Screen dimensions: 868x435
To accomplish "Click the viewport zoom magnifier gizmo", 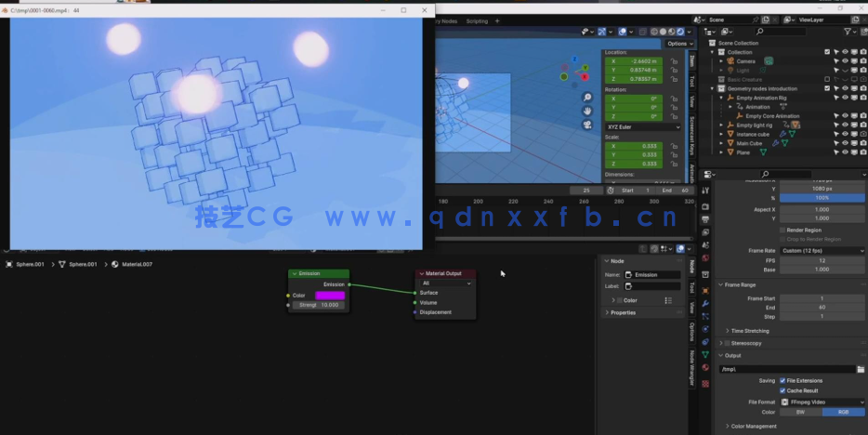I will 587,98.
